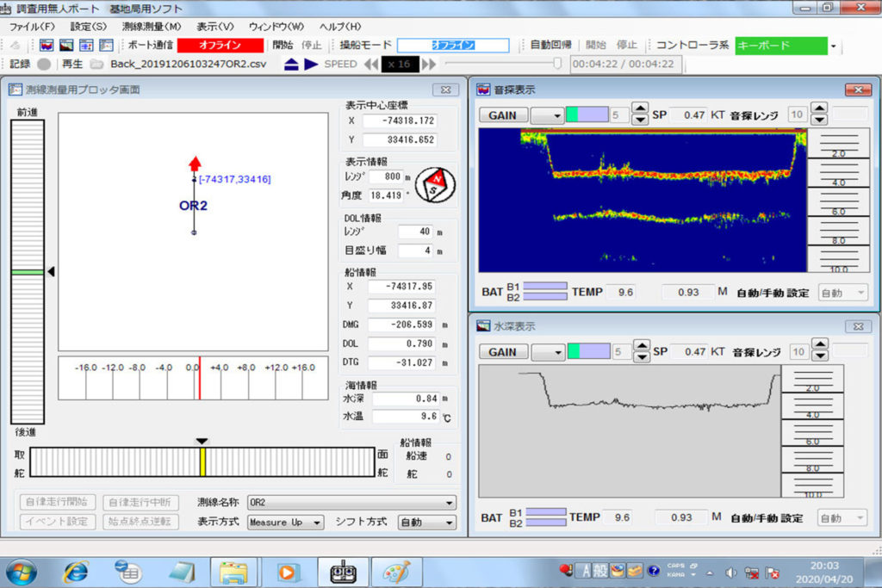Click the GAIN button in 水深表示 panel
This screenshot has width=882, height=588.
point(502,351)
